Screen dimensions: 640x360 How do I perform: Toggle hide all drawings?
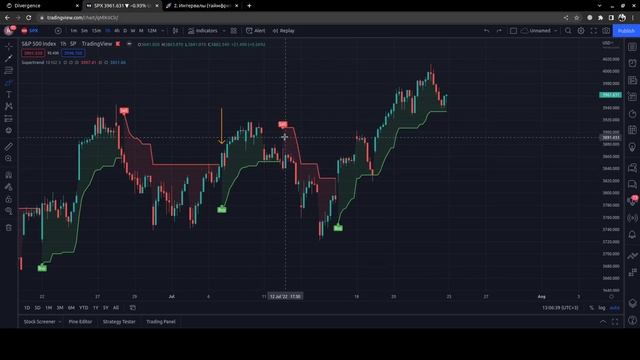pyautogui.click(x=9, y=211)
